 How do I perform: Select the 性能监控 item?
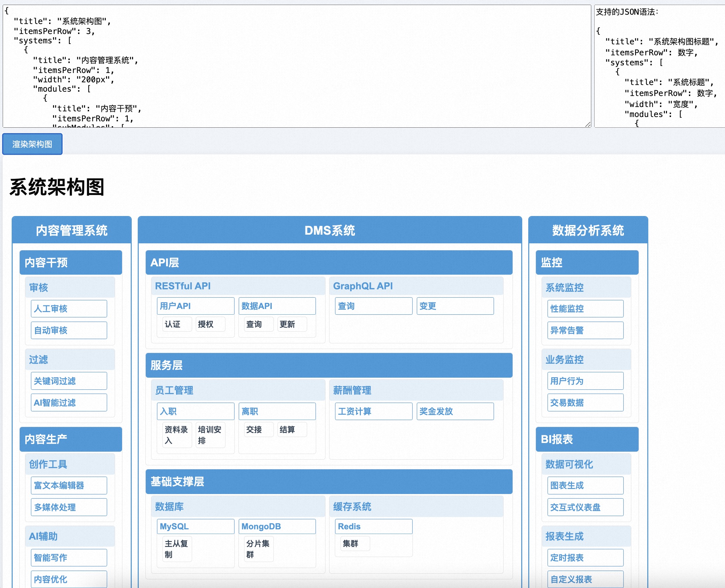[x=585, y=309]
